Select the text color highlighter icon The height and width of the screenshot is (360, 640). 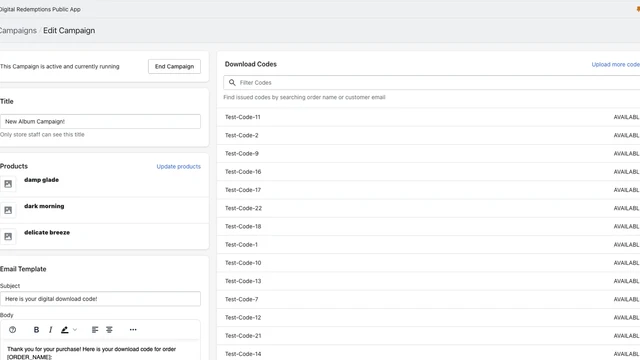click(x=64, y=330)
